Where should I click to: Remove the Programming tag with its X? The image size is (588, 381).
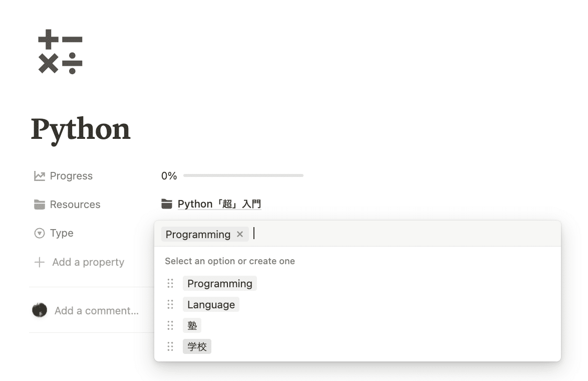tap(240, 234)
